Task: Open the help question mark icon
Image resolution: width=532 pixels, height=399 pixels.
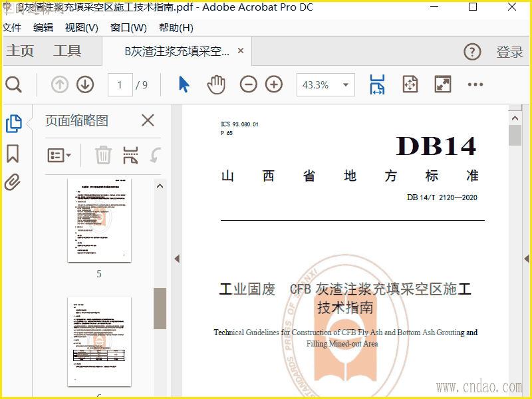Action: (x=472, y=52)
